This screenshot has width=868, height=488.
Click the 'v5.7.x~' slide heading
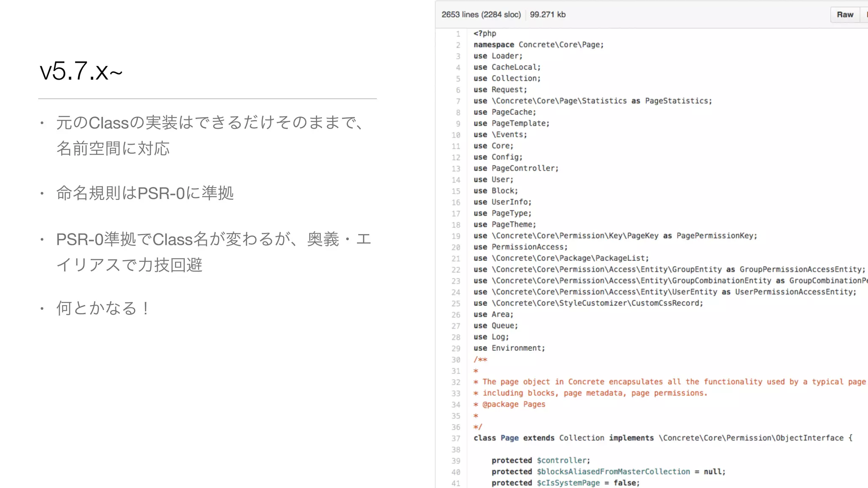81,71
